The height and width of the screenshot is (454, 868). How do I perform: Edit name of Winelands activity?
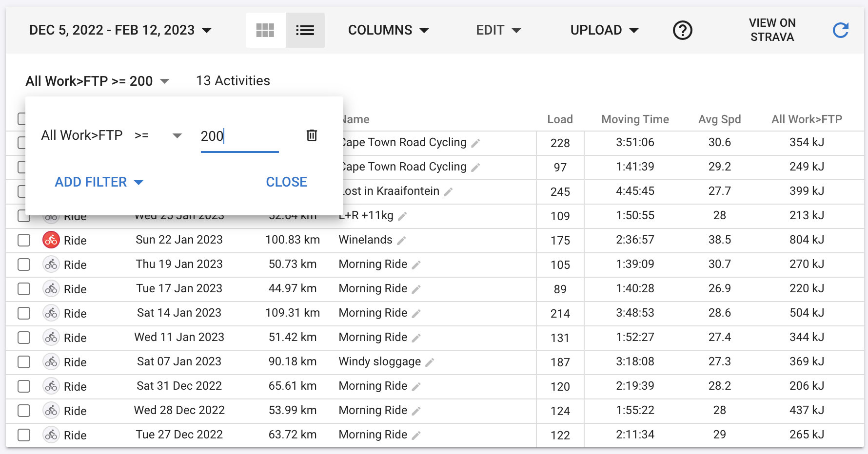[x=401, y=241]
